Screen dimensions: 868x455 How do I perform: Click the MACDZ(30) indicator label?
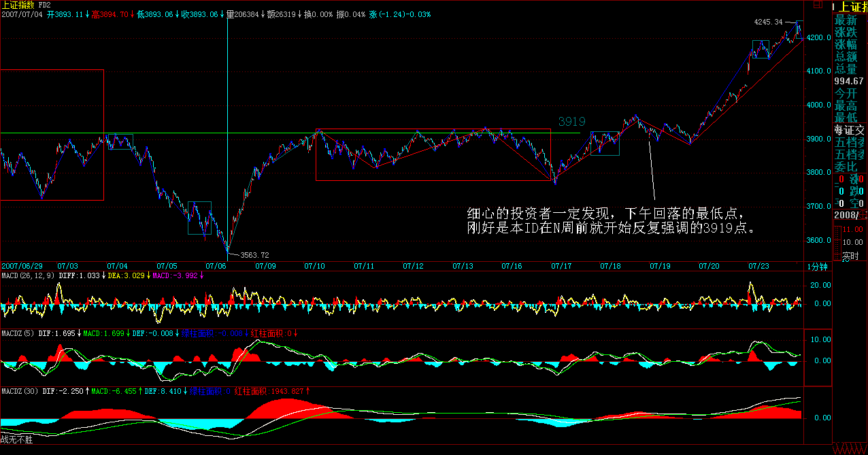(x=19, y=391)
